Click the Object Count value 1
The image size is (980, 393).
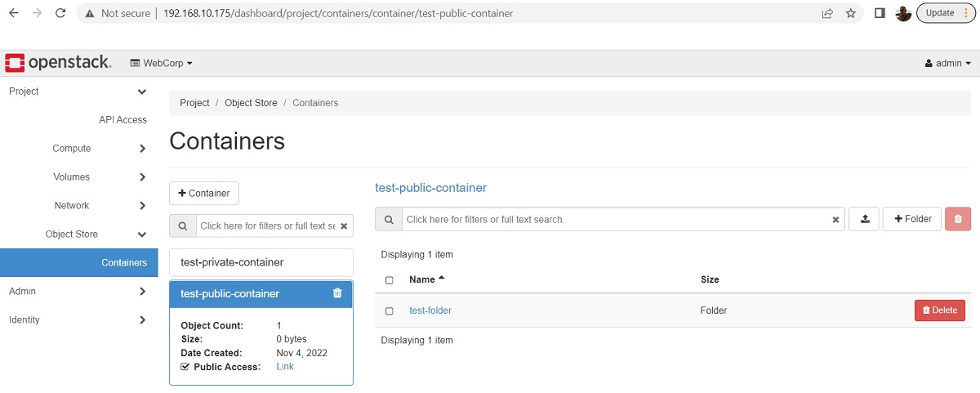coord(279,325)
